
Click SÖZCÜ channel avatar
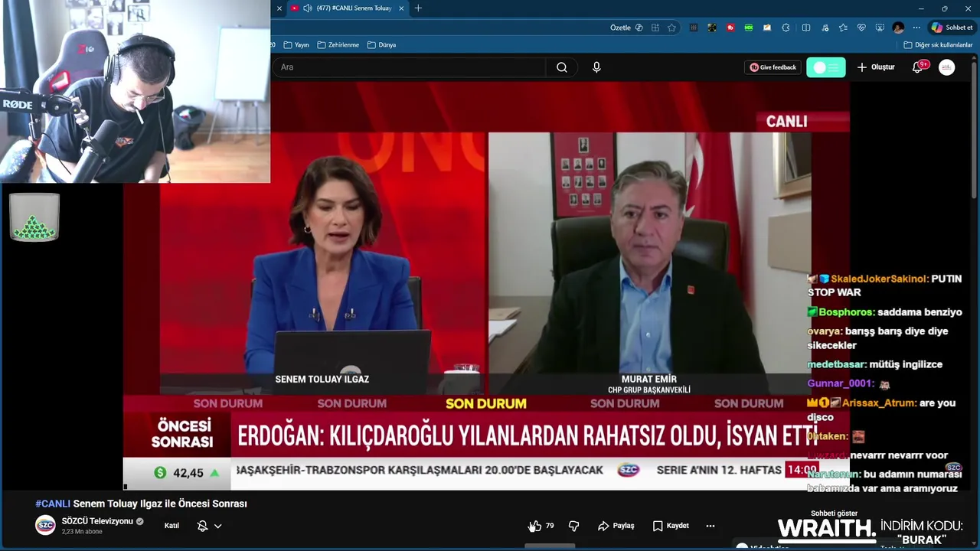[46, 525]
